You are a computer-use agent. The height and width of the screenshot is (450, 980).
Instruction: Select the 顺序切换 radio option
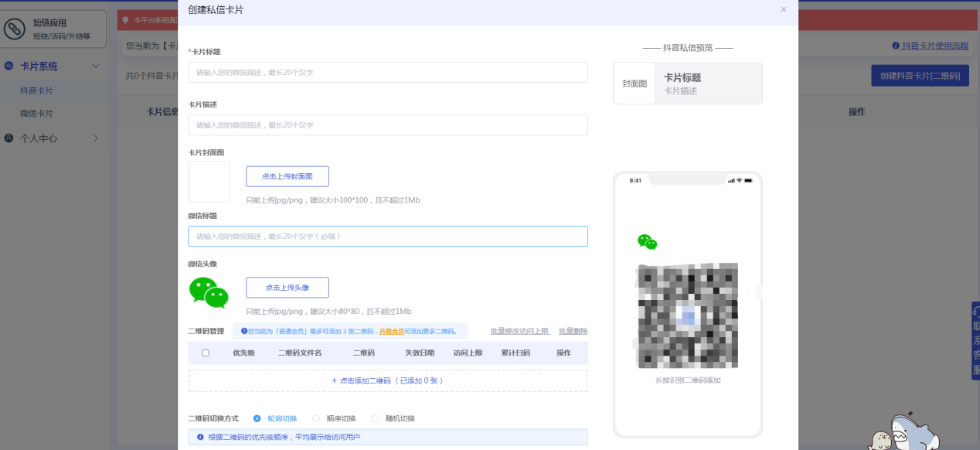tap(316, 418)
